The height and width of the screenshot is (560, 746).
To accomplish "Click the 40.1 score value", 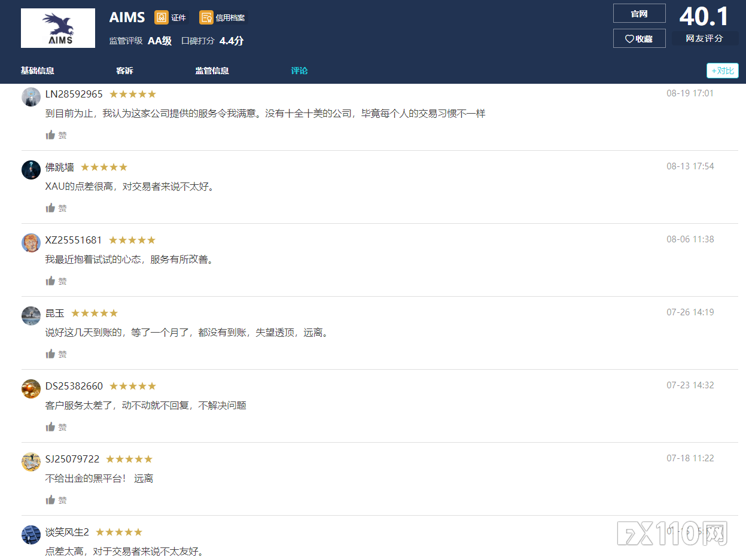I will click(x=704, y=16).
